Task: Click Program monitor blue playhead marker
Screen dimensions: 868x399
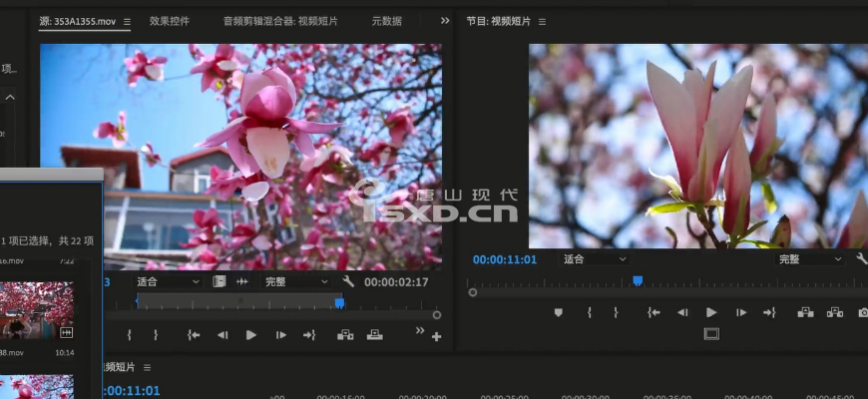Action: tap(638, 281)
